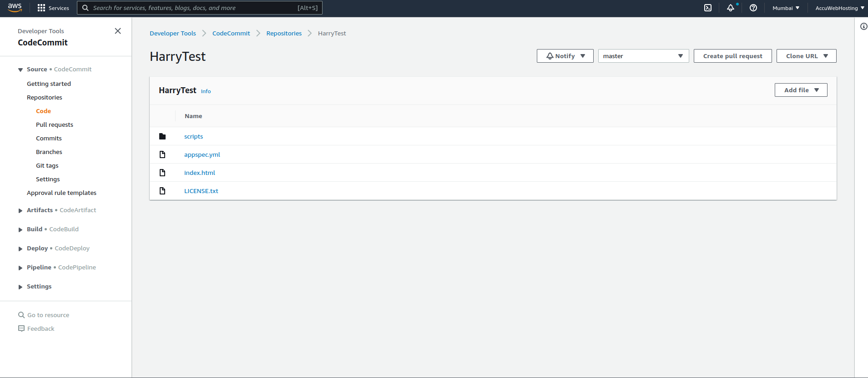Open the scripts folder link
Image resolution: width=868 pixels, height=378 pixels.
point(193,136)
